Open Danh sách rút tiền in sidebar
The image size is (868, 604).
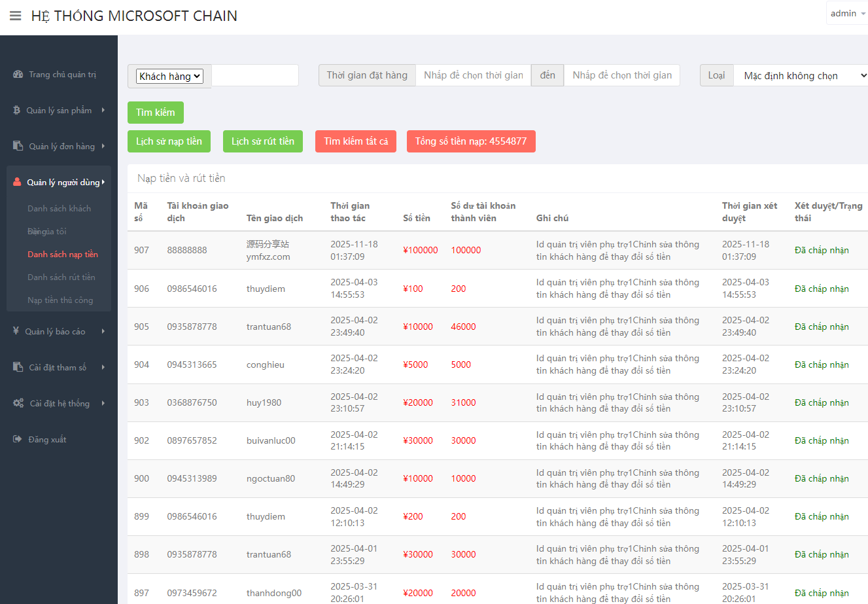(x=61, y=277)
